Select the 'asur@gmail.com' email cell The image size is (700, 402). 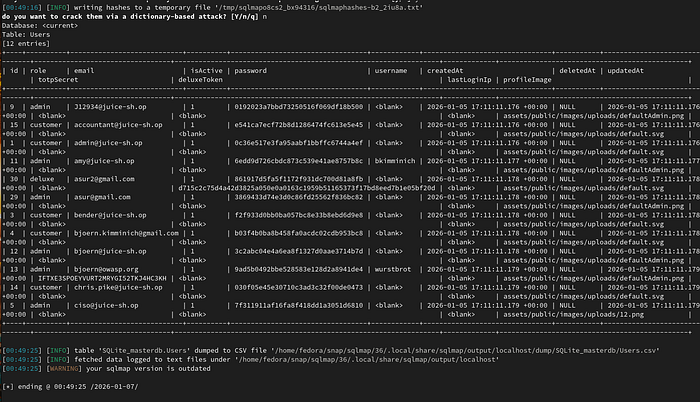pyautogui.click(x=102, y=197)
